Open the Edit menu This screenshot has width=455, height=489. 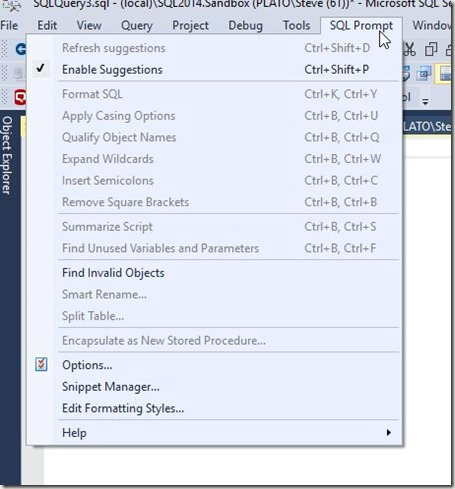pos(47,25)
